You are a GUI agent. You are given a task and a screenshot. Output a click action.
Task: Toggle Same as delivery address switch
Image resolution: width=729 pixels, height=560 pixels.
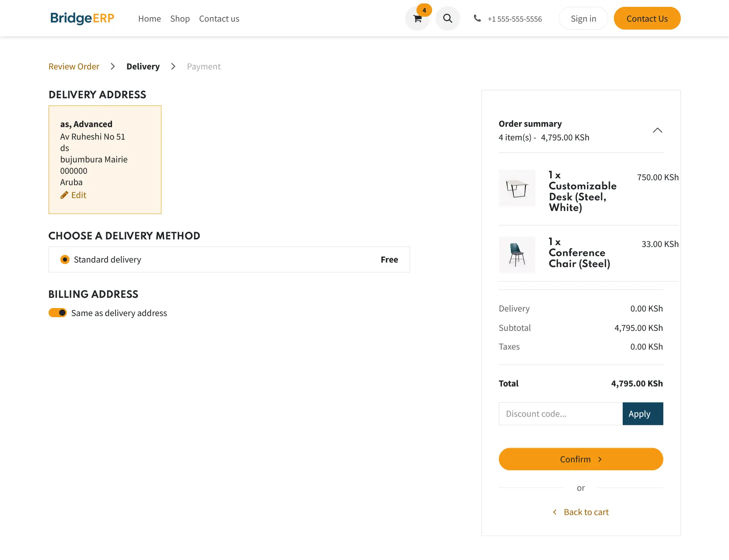tap(58, 313)
